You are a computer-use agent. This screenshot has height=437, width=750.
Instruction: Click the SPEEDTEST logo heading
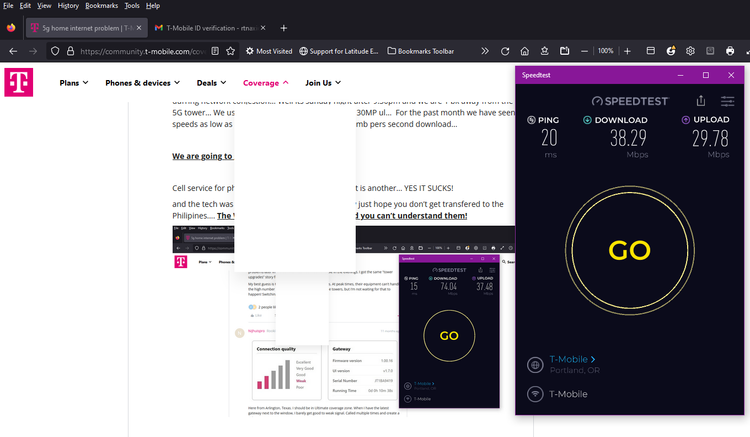point(630,101)
